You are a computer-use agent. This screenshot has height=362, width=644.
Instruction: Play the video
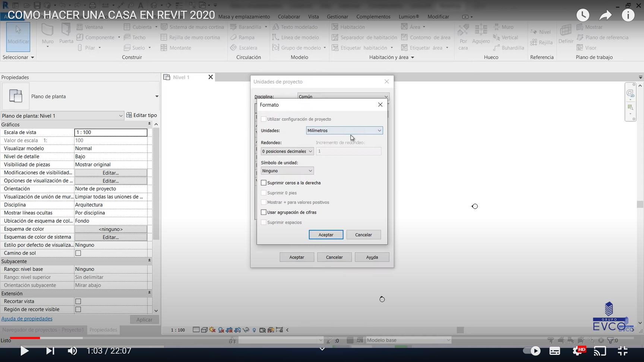(x=24, y=351)
